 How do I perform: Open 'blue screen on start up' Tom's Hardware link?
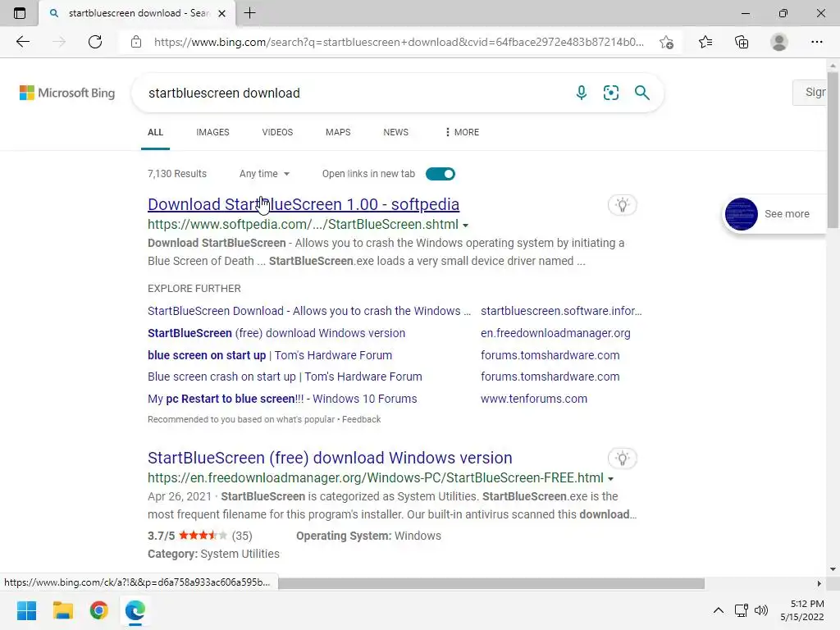[x=270, y=355]
